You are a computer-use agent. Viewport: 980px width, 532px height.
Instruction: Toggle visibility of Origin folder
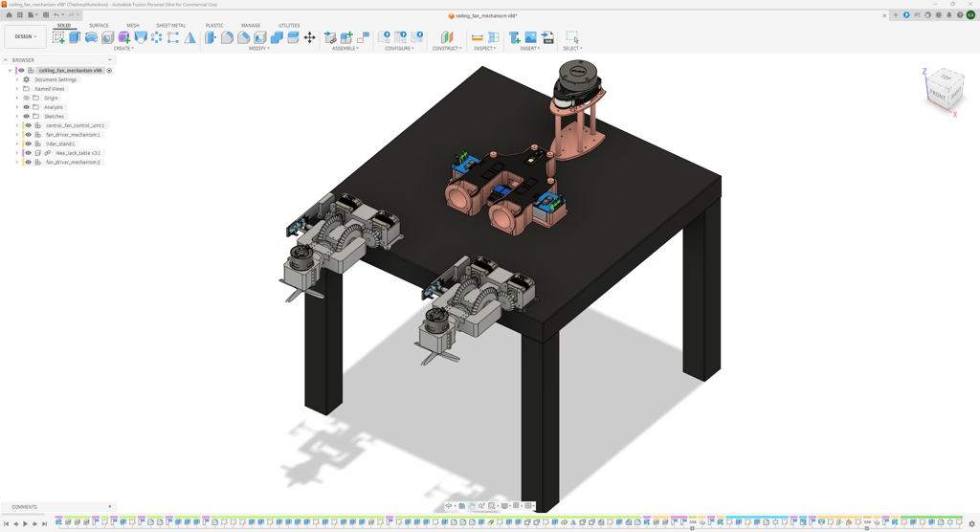(x=26, y=99)
